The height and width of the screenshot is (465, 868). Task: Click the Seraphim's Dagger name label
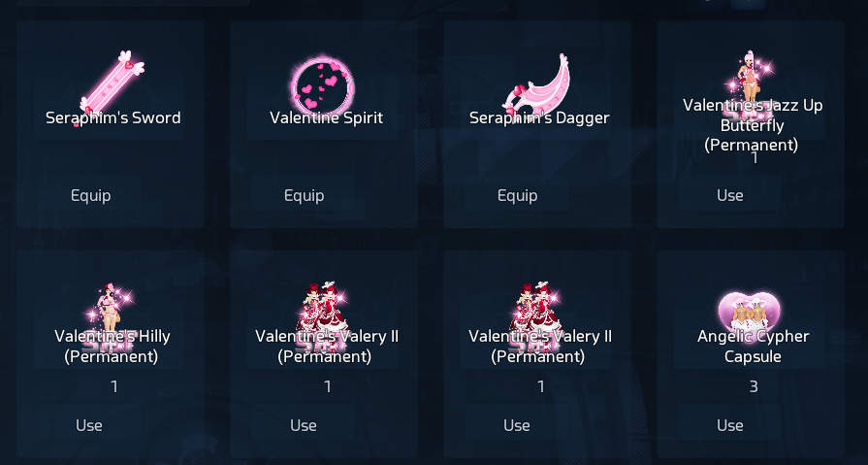pyautogui.click(x=539, y=118)
